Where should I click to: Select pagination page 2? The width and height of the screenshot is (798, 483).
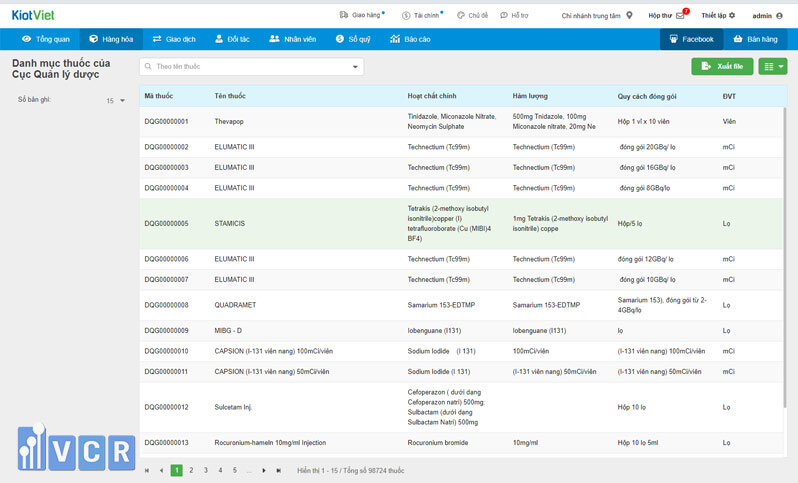(191, 470)
